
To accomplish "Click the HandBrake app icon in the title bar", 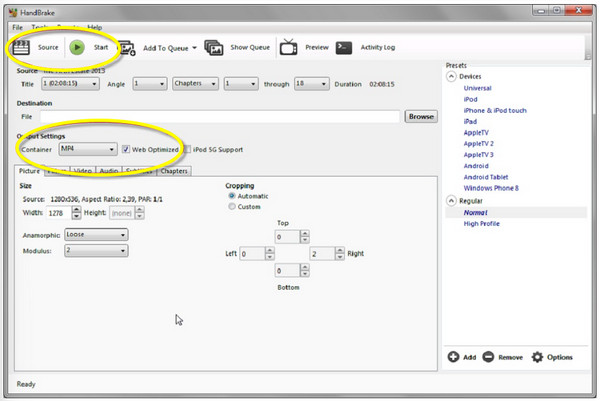I will click(x=13, y=13).
